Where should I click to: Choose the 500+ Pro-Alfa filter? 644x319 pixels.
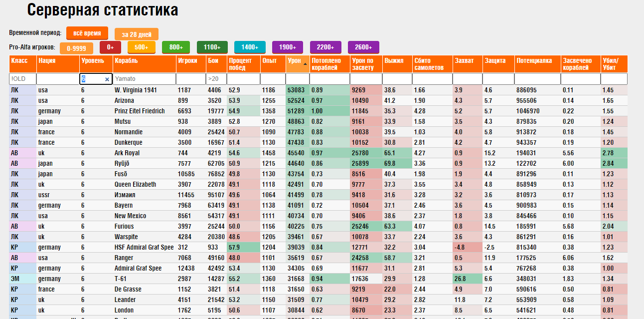click(x=142, y=47)
